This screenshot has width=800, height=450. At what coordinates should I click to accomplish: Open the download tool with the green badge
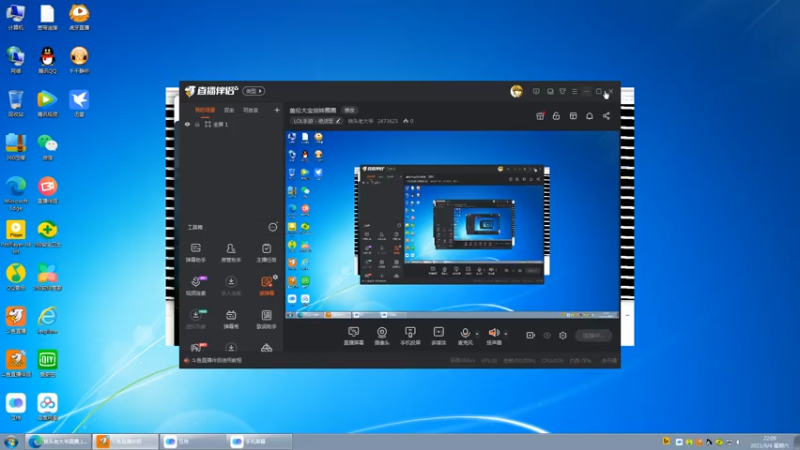coord(195,319)
